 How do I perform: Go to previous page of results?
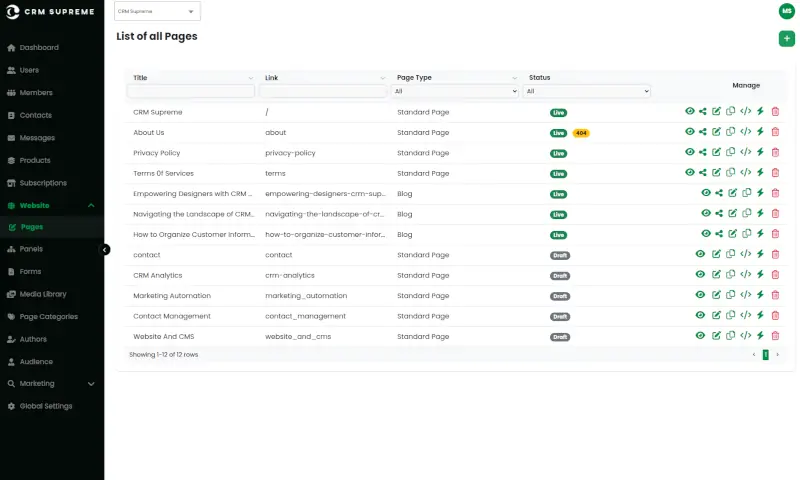[x=754, y=355]
